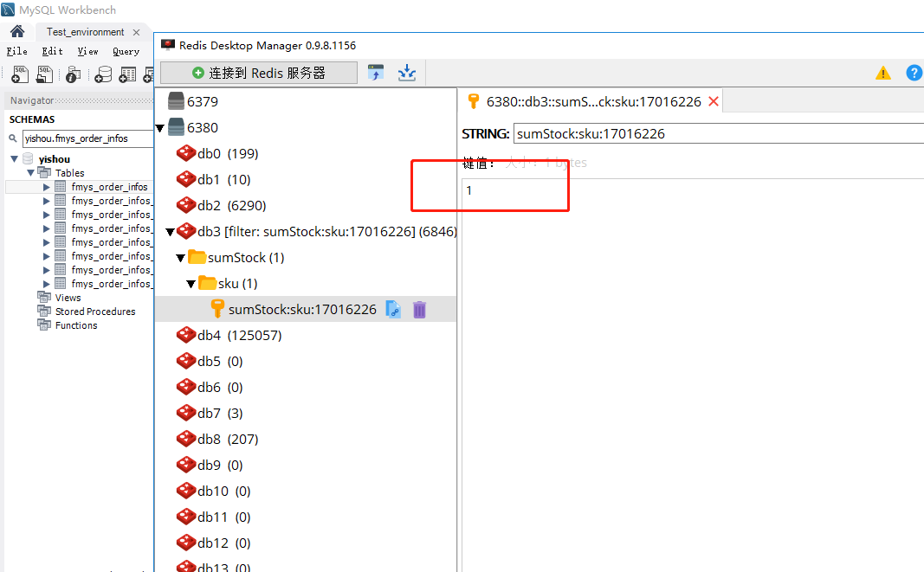The height and width of the screenshot is (572, 924).
Task: Collapse the sumStock namespace folder
Action: 181,258
